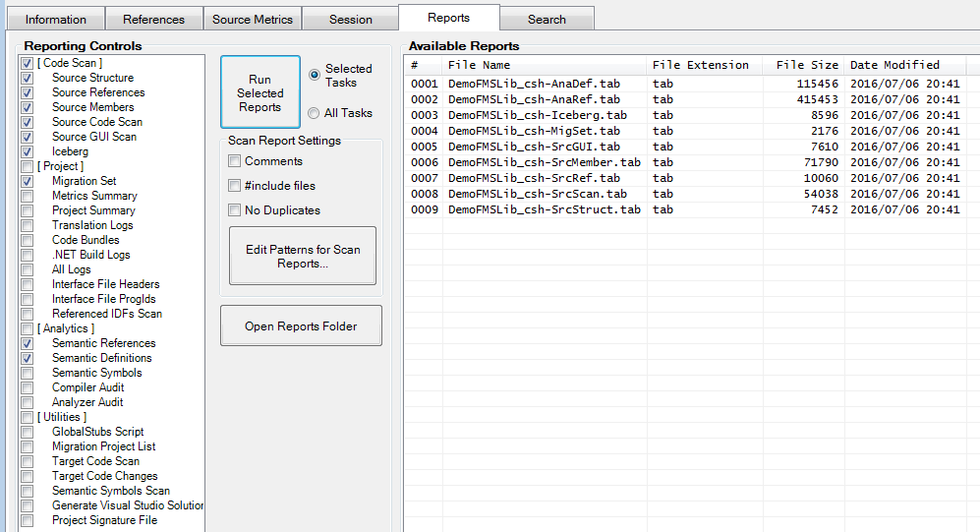This screenshot has width=980, height=532.
Task: Enable the Comments checkbox
Action: [x=235, y=161]
